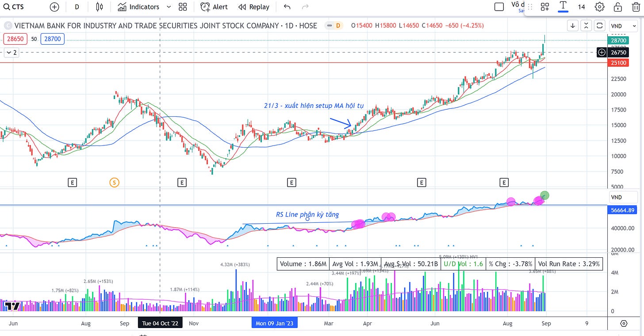The height and width of the screenshot is (336, 644).
Task: Undo the last chart action
Action: (287, 7)
